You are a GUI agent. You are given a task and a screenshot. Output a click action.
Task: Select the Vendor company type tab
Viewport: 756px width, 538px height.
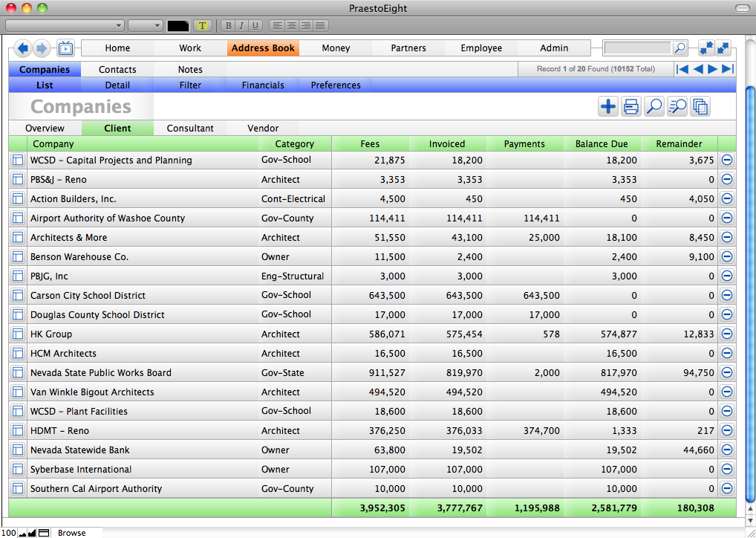pyautogui.click(x=263, y=129)
